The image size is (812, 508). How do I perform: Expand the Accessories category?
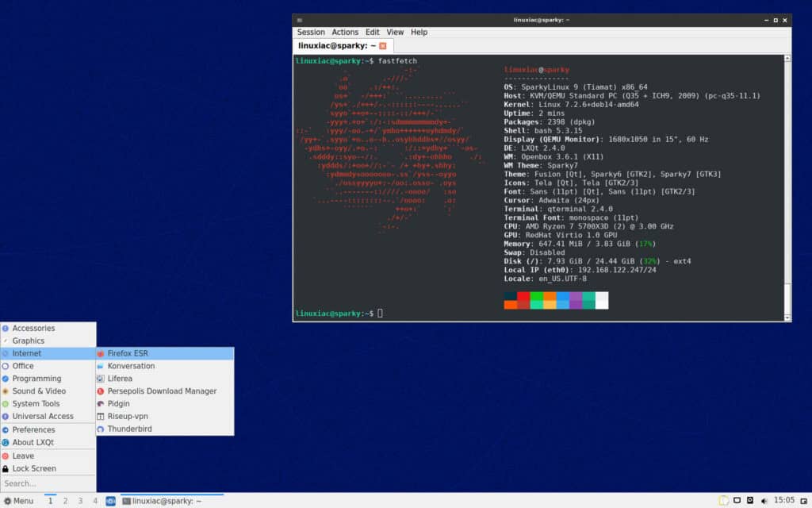click(48, 328)
